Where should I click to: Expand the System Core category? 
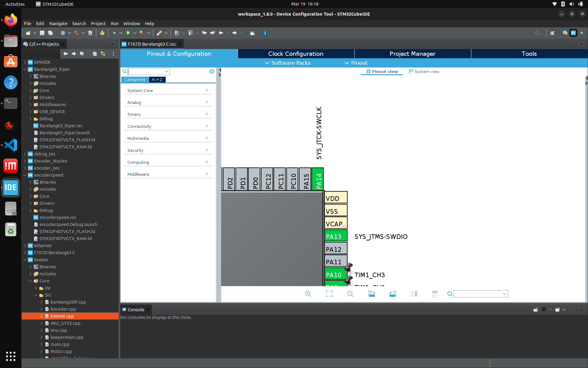pyautogui.click(x=168, y=90)
